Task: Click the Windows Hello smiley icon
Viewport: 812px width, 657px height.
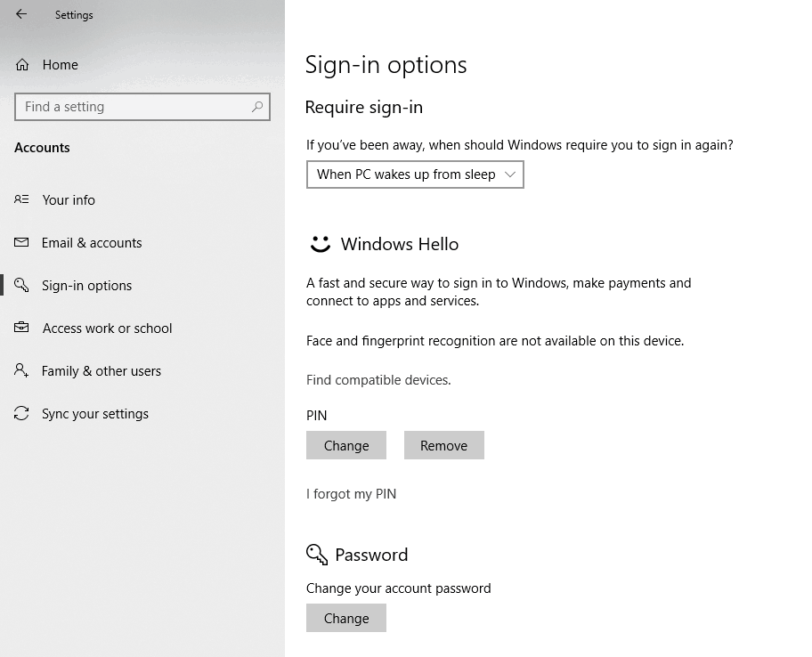Action: point(320,244)
